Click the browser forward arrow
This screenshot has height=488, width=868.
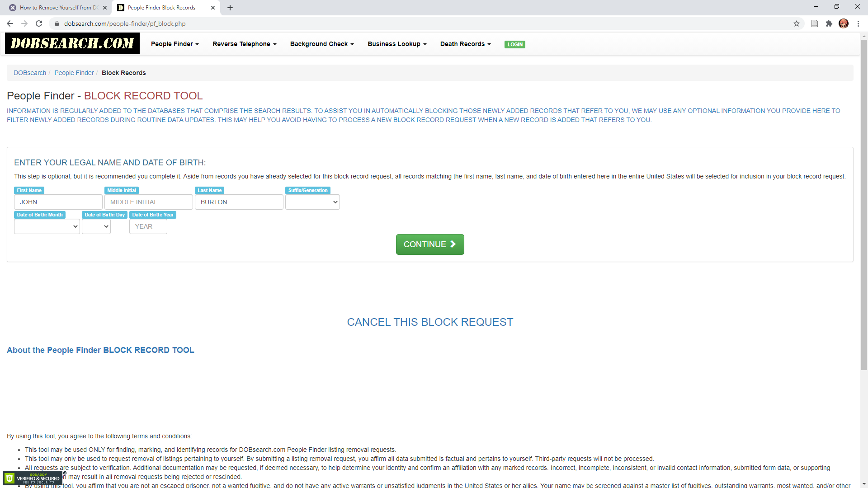(24, 23)
